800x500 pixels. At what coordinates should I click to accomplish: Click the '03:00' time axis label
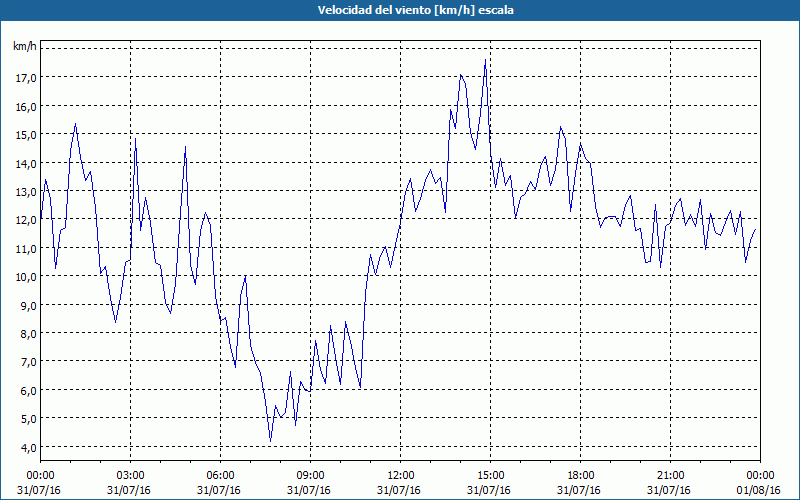[131, 476]
